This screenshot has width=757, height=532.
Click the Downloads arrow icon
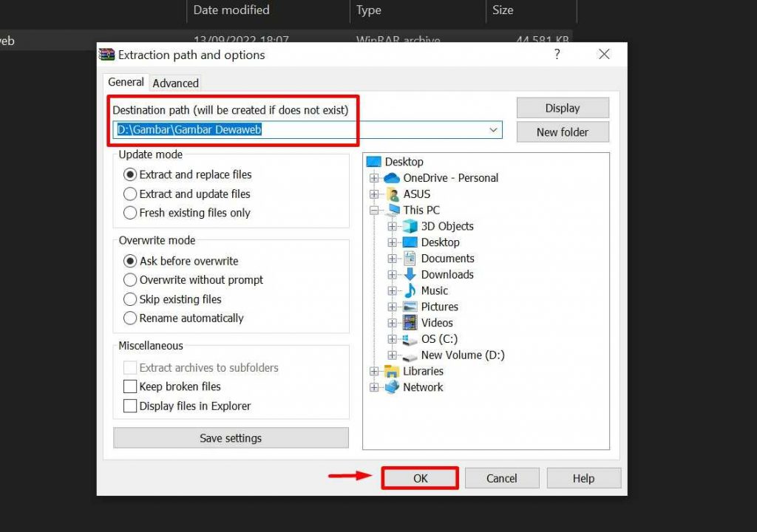click(410, 275)
